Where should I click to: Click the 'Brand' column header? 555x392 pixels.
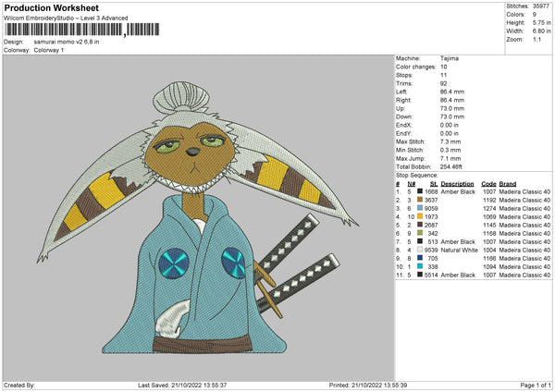click(x=508, y=184)
